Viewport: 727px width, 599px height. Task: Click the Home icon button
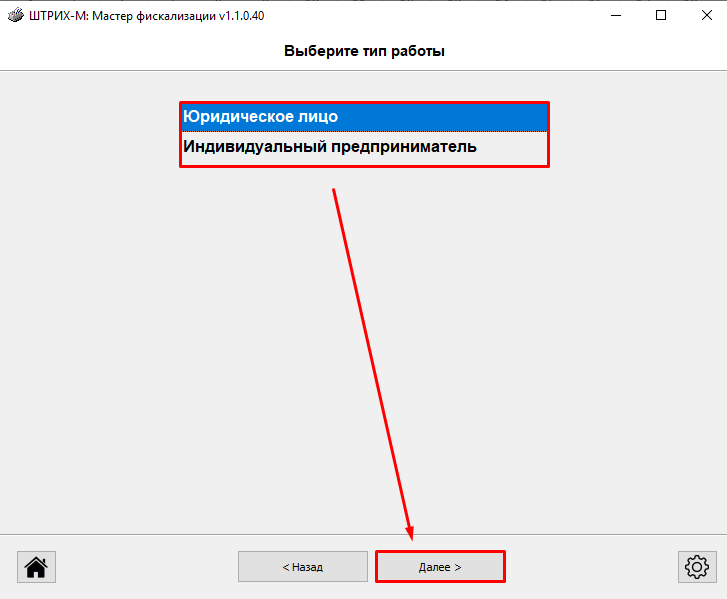point(37,566)
